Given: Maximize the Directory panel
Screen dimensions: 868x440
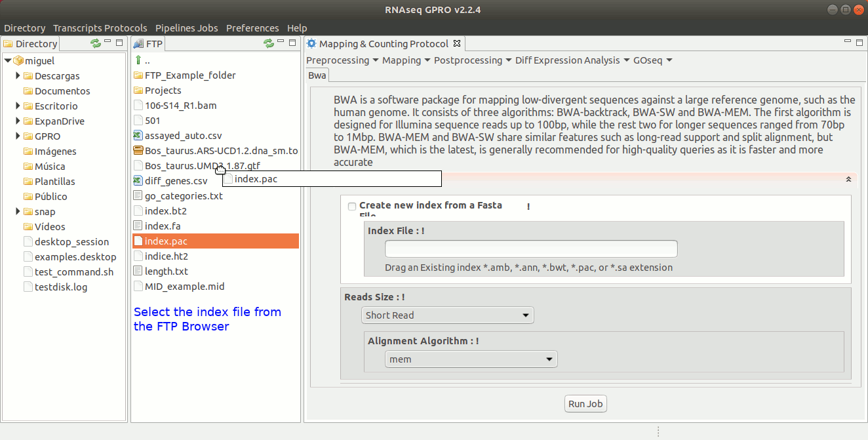Looking at the screenshot, I should pos(119,43).
